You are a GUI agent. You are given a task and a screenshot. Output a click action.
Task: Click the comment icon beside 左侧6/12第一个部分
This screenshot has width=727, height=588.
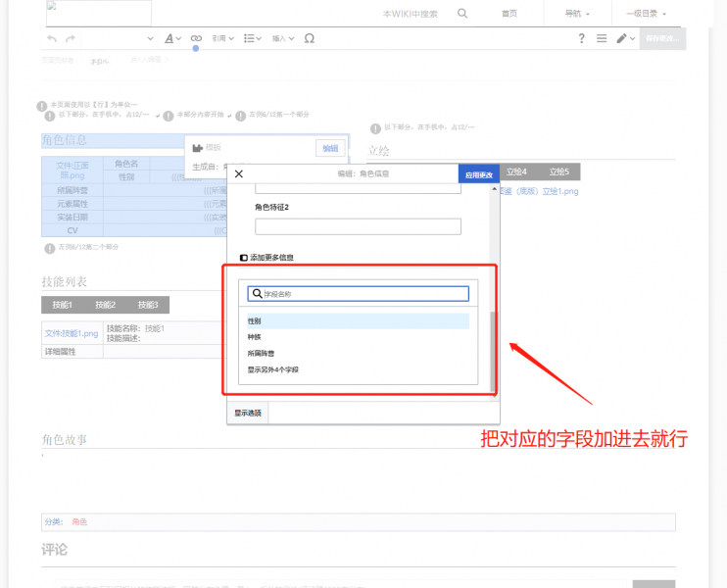tap(240, 116)
